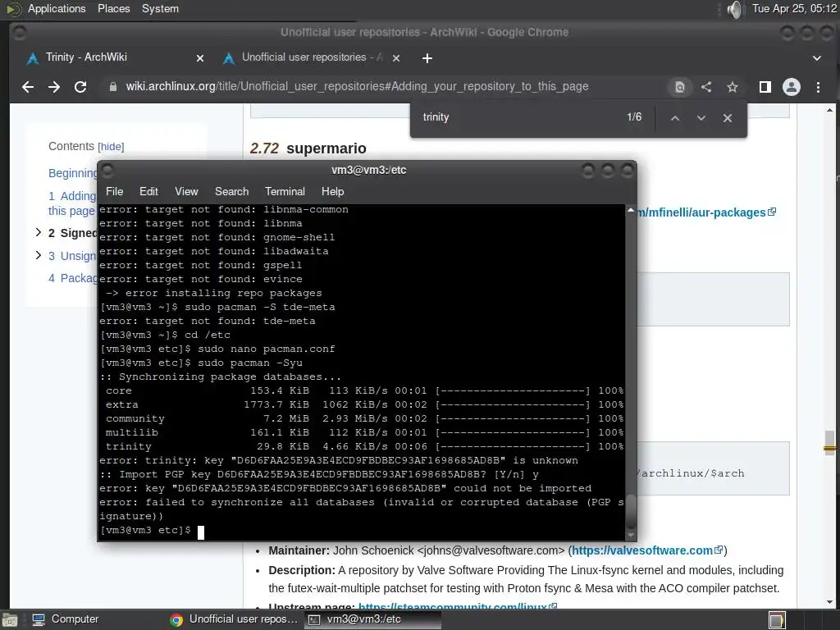Expand the 3 Unsigned contents section
Image resolution: width=840 pixels, height=630 pixels.
pyautogui.click(x=38, y=255)
